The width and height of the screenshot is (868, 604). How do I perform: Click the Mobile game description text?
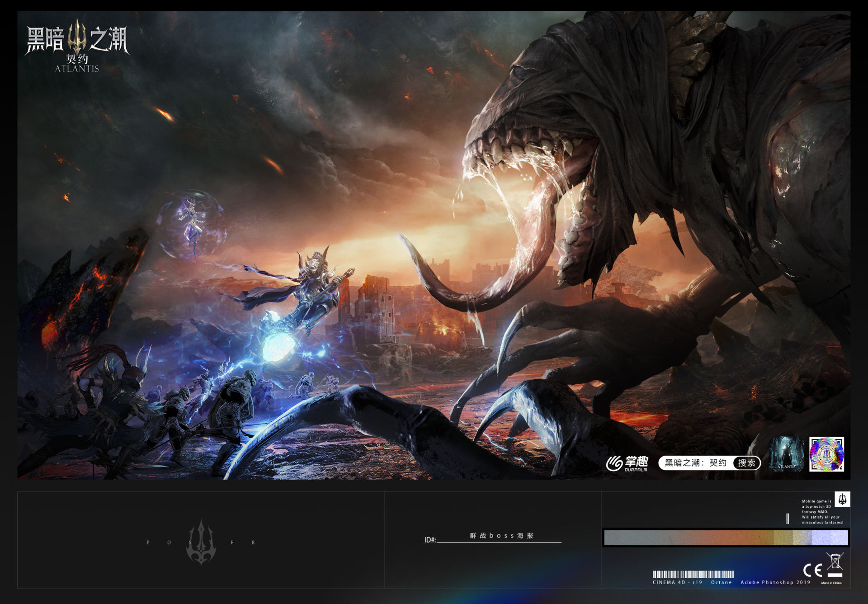tap(822, 512)
